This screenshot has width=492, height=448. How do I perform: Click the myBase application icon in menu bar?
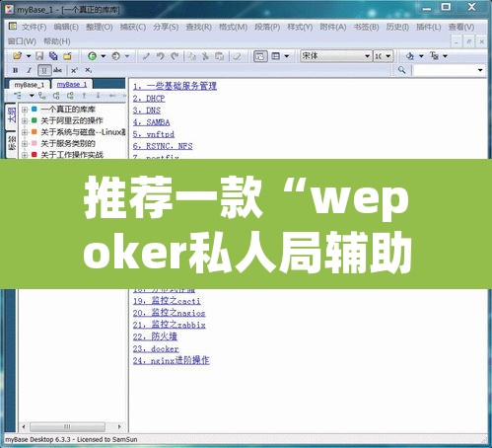13,26
